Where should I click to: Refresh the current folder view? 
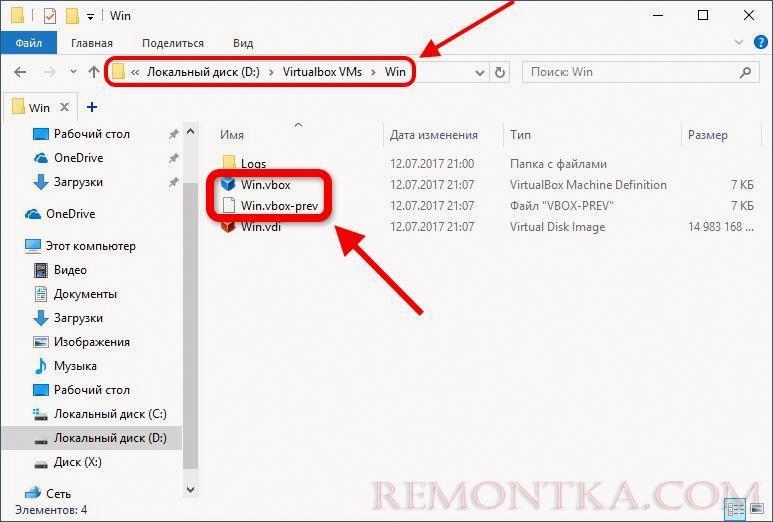click(x=500, y=72)
